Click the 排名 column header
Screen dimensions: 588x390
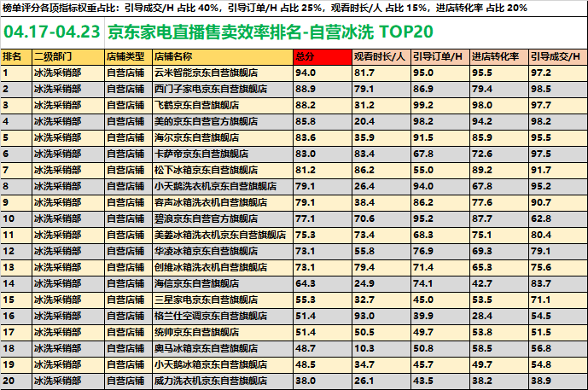point(16,56)
